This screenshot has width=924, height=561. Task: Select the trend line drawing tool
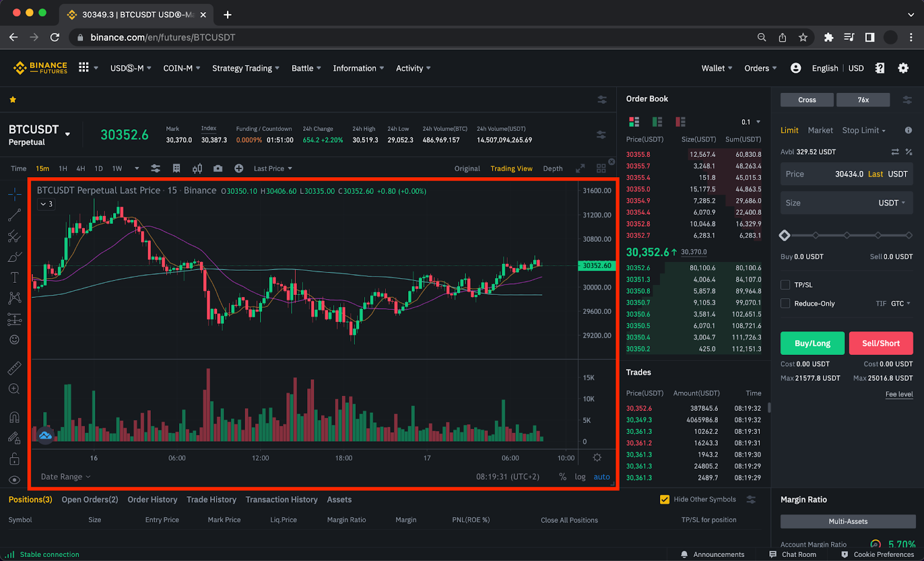tap(14, 215)
